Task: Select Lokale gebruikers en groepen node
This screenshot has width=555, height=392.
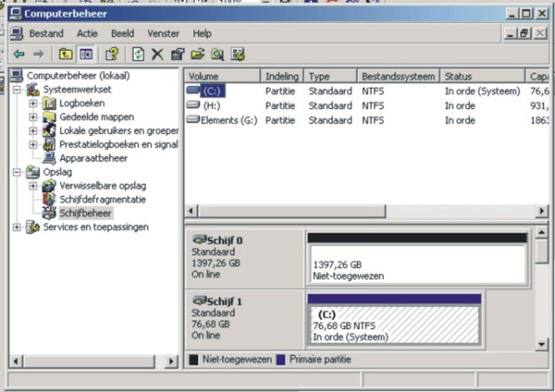Action: tap(119, 130)
